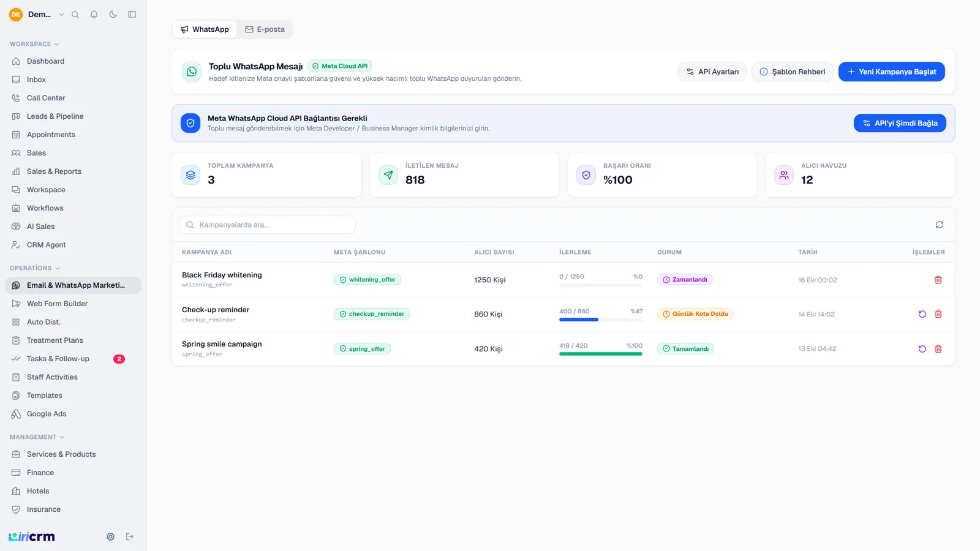
Task: Open Google Ads in sidebar
Action: [73, 414]
